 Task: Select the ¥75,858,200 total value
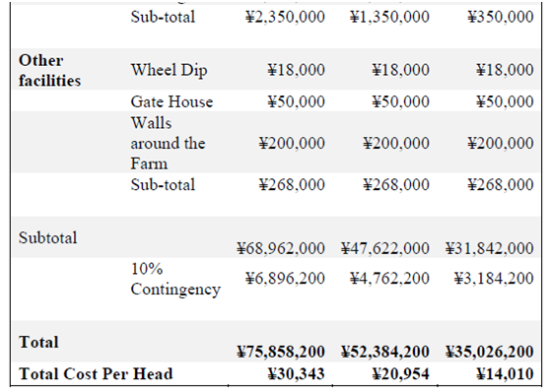pos(281,352)
